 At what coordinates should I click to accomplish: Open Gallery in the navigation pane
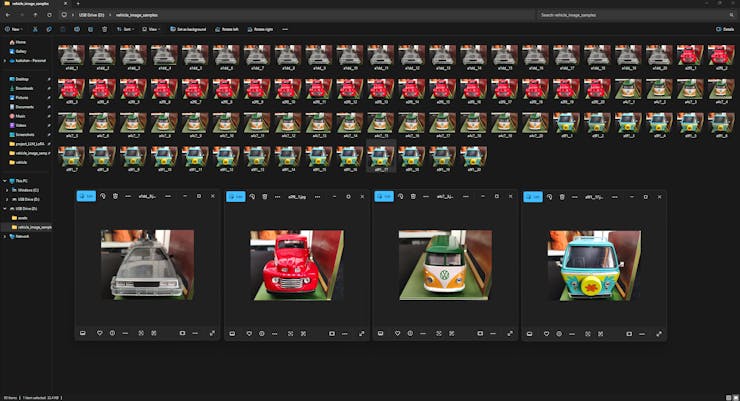[21, 51]
